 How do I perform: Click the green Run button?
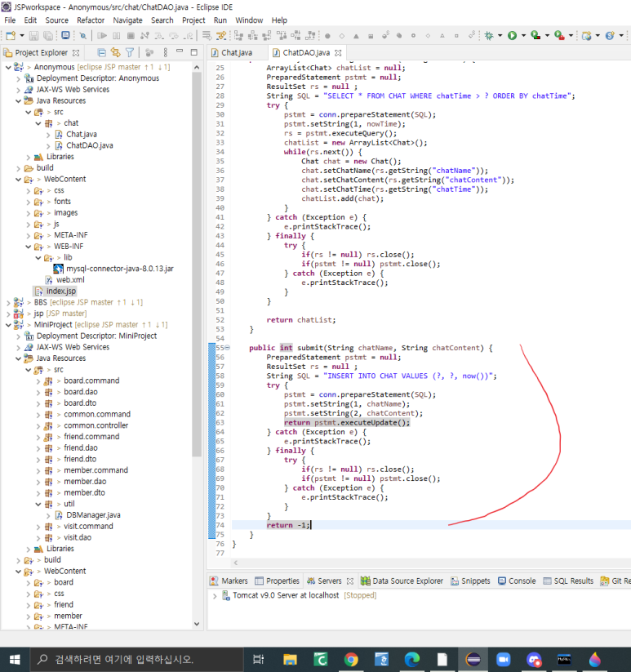click(x=513, y=36)
